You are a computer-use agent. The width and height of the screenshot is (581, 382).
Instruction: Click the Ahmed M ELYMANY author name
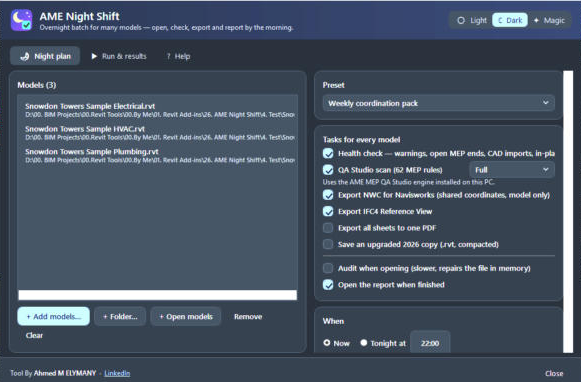65,373
